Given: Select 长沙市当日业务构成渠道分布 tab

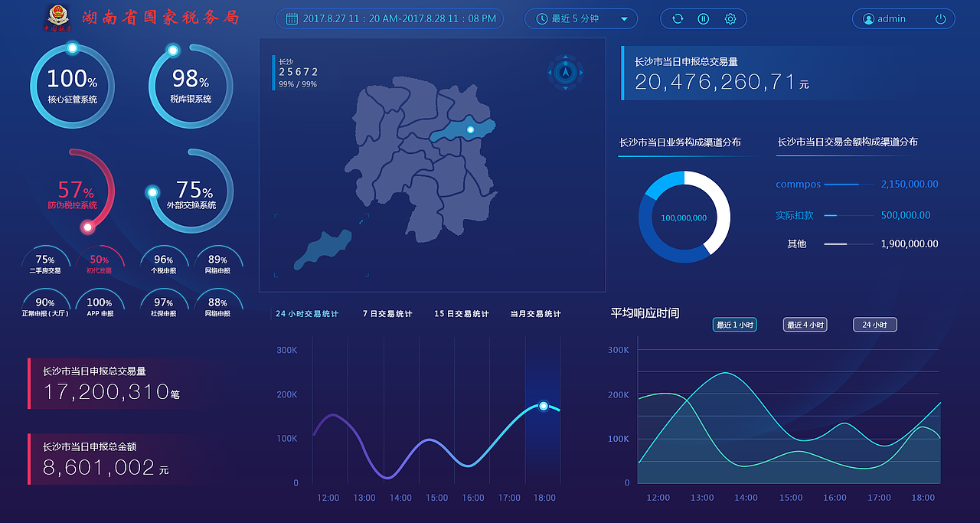Looking at the screenshot, I should (680, 142).
